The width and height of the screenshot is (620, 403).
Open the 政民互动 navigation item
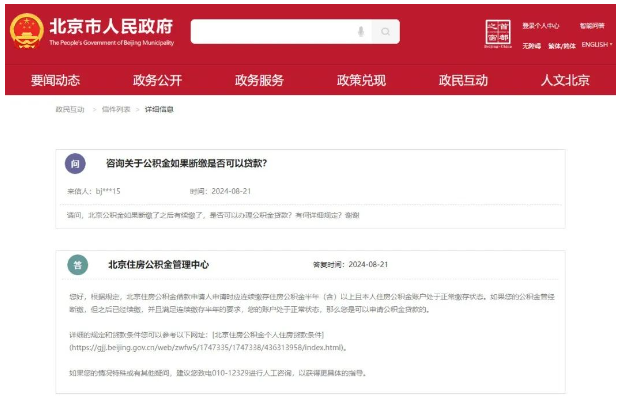463,80
